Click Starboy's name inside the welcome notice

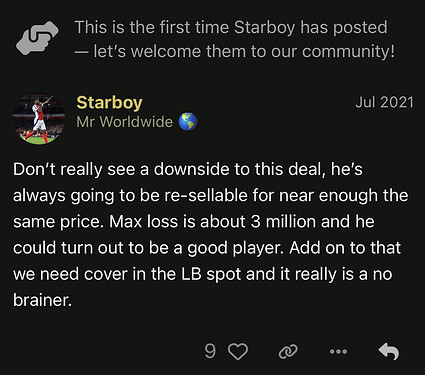pos(264,28)
